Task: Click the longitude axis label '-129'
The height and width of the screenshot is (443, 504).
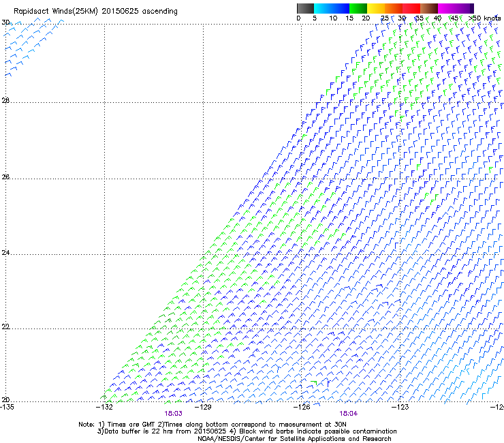Action: [203, 408]
